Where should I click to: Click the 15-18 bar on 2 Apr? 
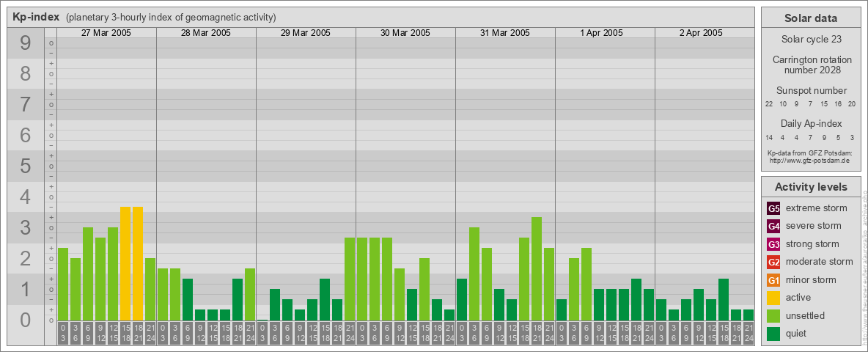click(x=723, y=299)
